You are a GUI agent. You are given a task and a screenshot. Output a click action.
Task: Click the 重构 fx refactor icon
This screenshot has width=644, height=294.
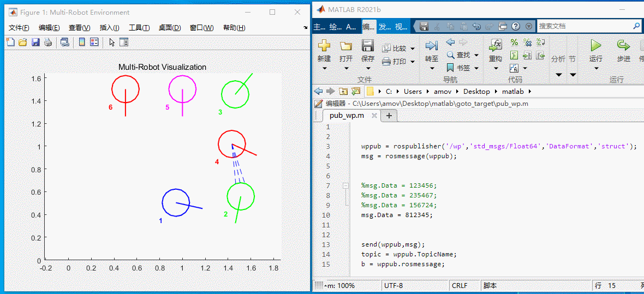point(496,45)
